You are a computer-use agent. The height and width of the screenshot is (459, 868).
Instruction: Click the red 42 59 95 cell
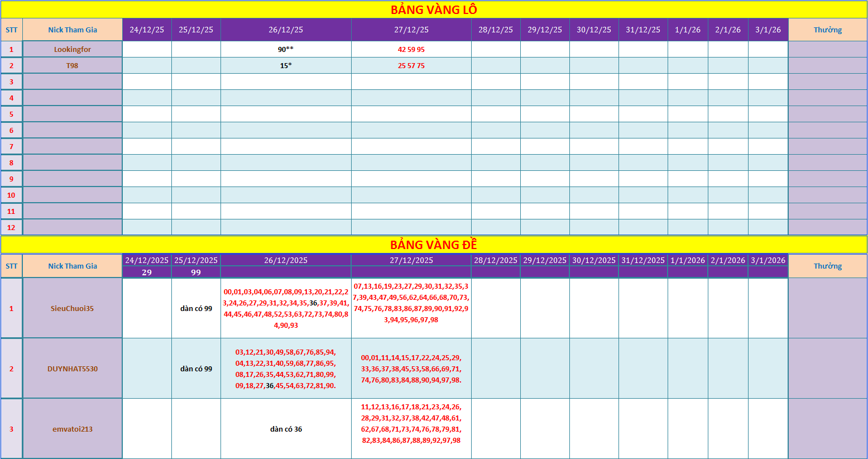click(411, 49)
